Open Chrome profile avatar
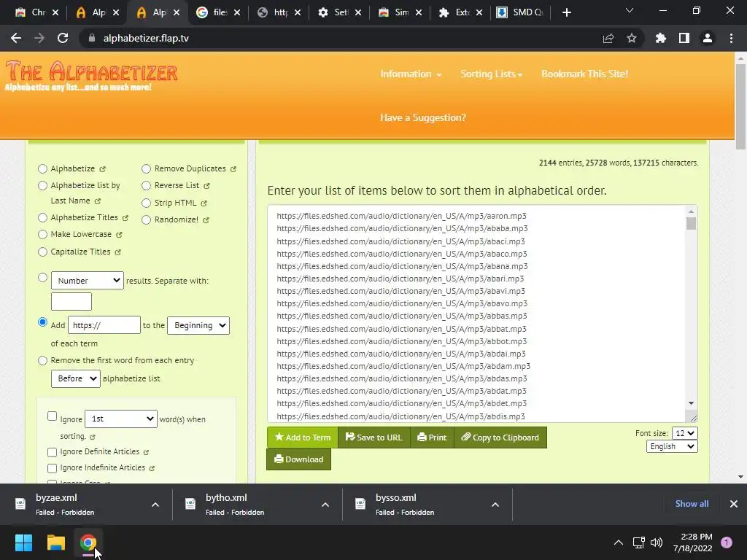Viewport: 747px width, 560px height. tap(708, 38)
